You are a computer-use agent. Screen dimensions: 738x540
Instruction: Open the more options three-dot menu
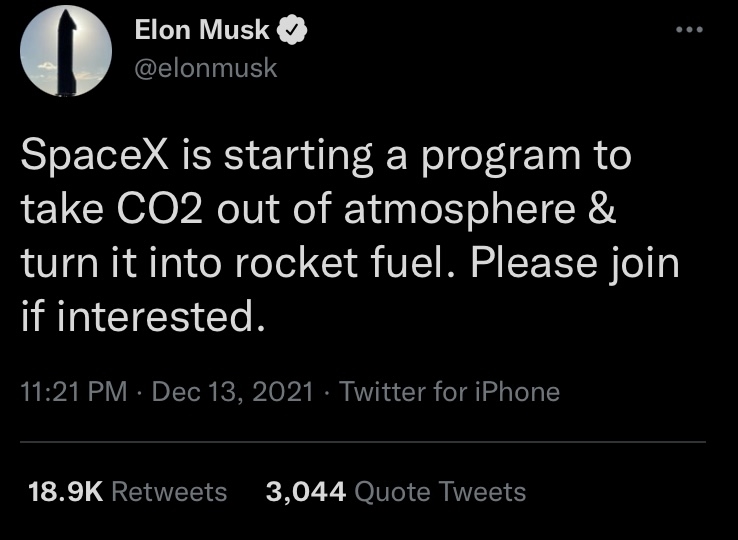(689, 30)
